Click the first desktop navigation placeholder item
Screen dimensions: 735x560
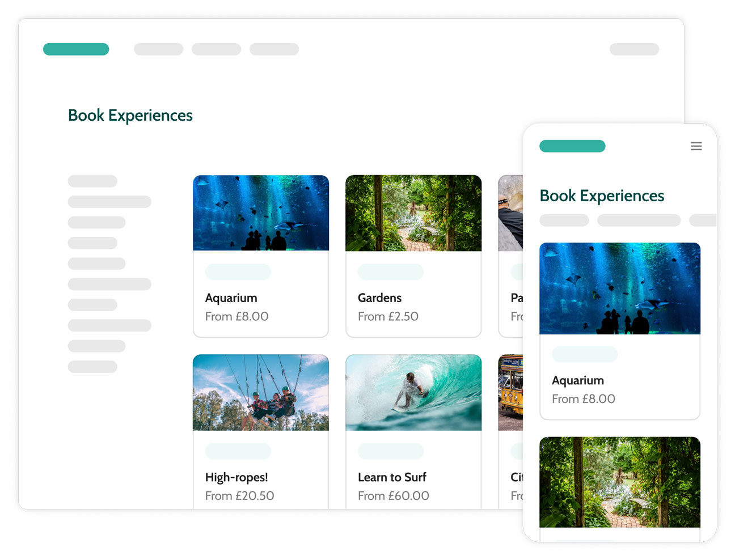[158, 49]
